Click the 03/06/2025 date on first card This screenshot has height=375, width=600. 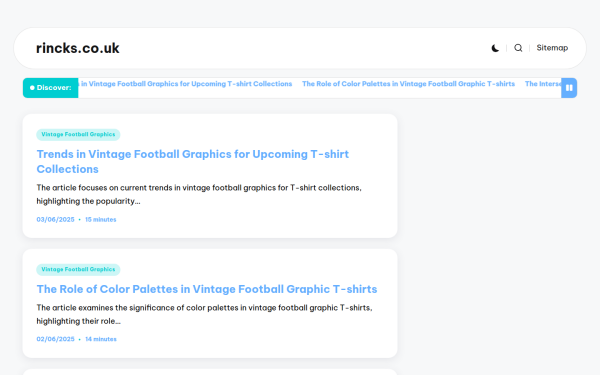(x=55, y=219)
